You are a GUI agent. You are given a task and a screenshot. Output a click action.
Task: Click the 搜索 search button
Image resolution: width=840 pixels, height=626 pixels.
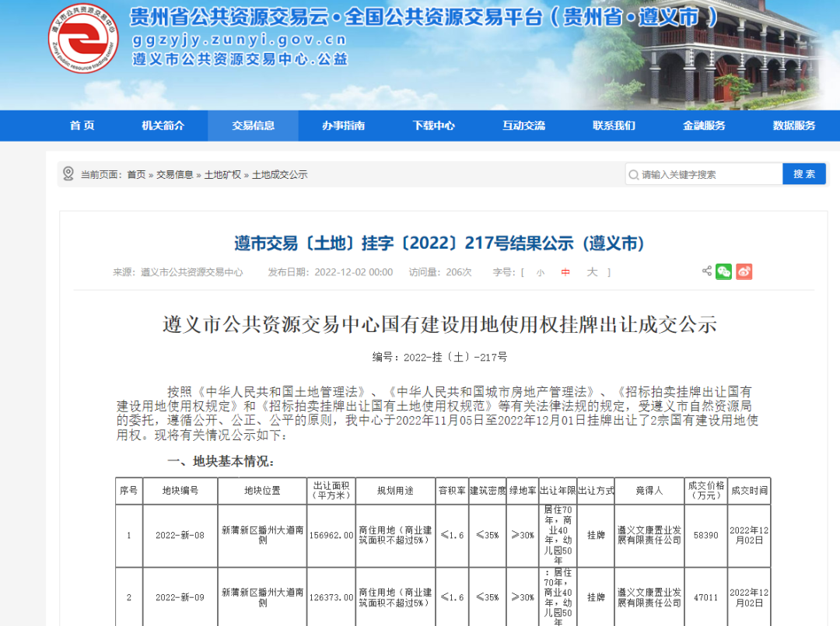coord(803,174)
